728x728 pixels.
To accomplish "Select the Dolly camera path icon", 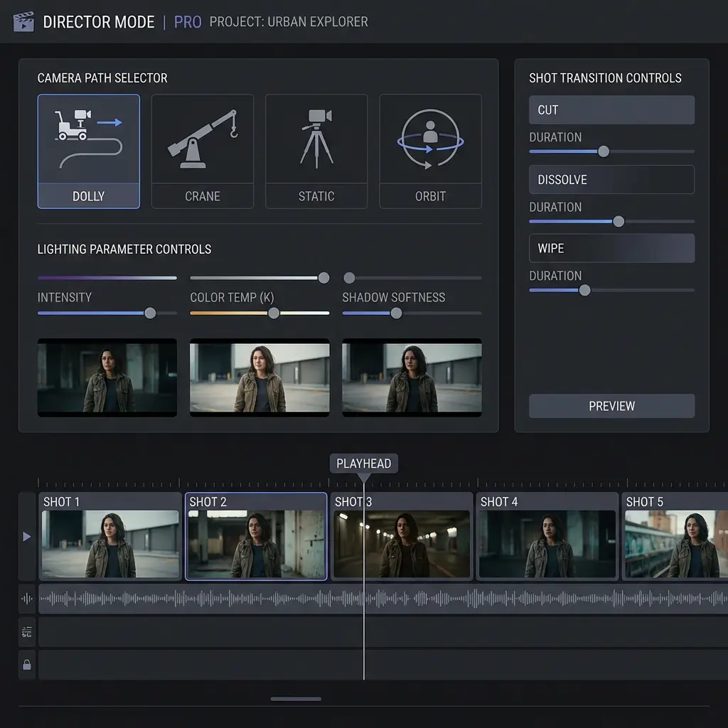I will click(88, 139).
